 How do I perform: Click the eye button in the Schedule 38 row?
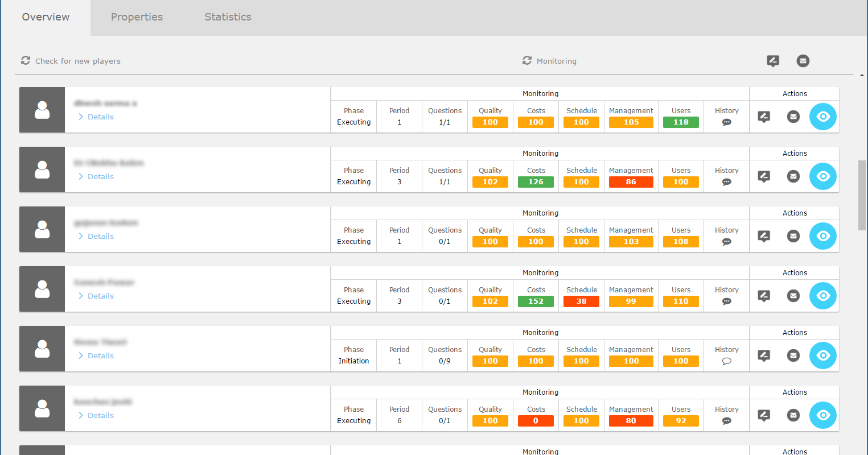(x=823, y=296)
